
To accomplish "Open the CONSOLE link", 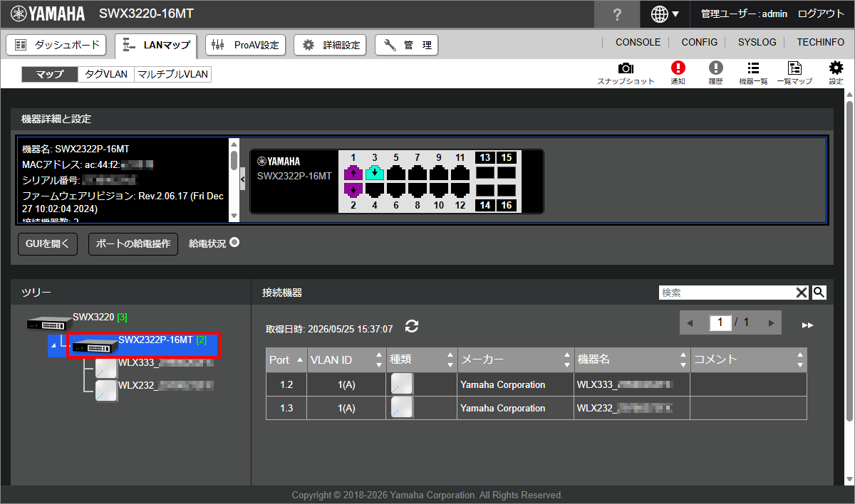I will click(638, 42).
